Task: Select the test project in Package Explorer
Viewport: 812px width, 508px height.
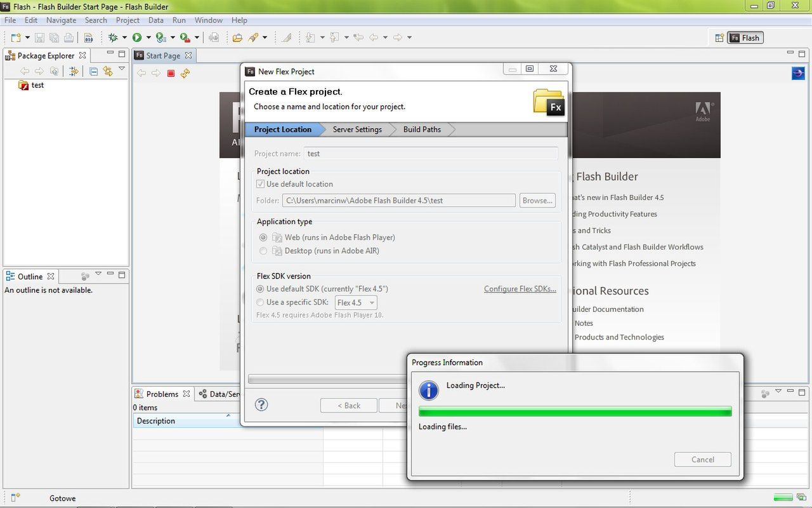Action: (x=32, y=85)
